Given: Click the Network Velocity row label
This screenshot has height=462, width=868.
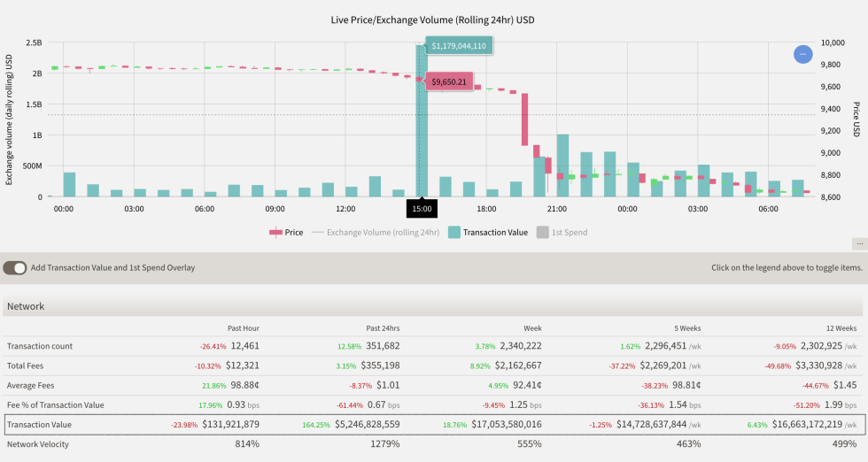Looking at the screenshot, I should (38, 444).
